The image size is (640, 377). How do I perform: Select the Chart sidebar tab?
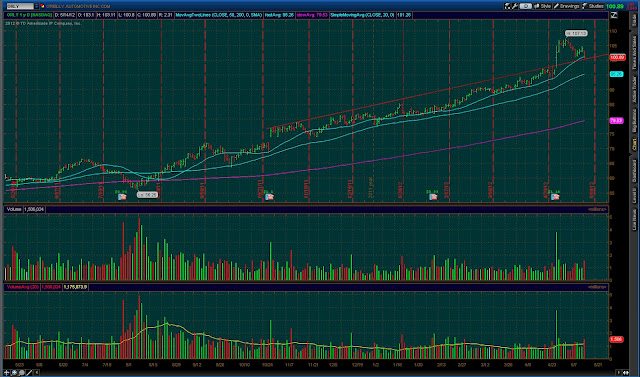pos(634,144)
